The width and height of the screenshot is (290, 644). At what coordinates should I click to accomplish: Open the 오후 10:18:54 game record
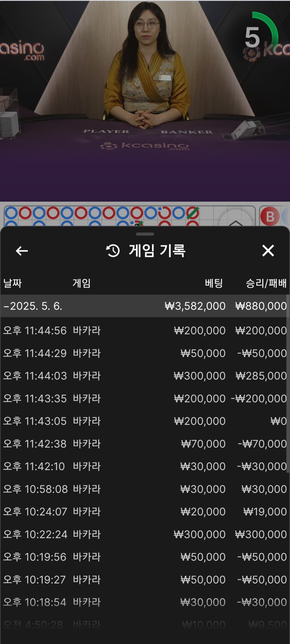coord(145,602)
